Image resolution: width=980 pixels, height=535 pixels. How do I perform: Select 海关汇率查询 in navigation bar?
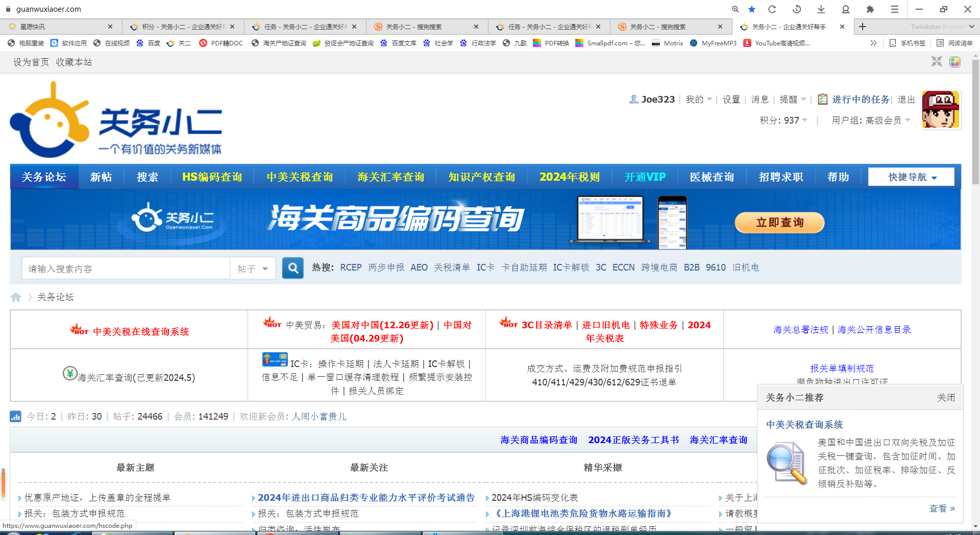[x=391, y=177]
